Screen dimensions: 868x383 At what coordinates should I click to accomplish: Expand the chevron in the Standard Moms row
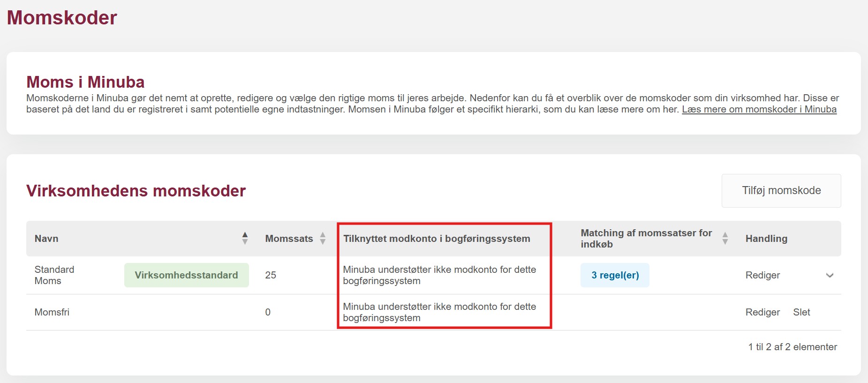[x=830, y=275]
